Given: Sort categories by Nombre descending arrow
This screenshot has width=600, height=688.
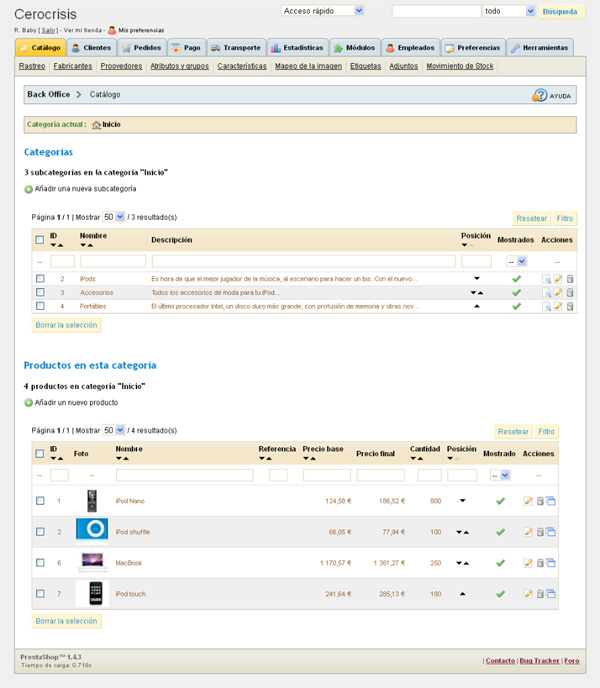Looking at the screenshot, I should point(83,245).
